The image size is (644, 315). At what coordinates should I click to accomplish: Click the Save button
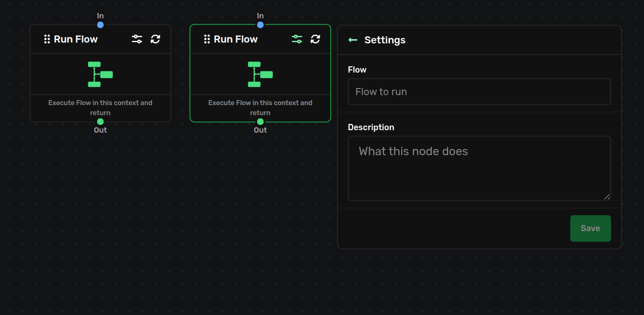coord(591,228)
